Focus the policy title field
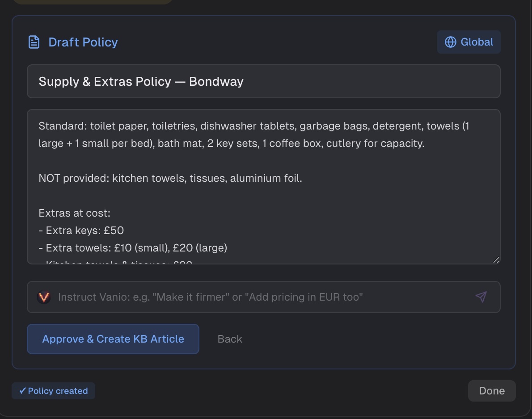532x419 pixels. (x=263, y=81)
